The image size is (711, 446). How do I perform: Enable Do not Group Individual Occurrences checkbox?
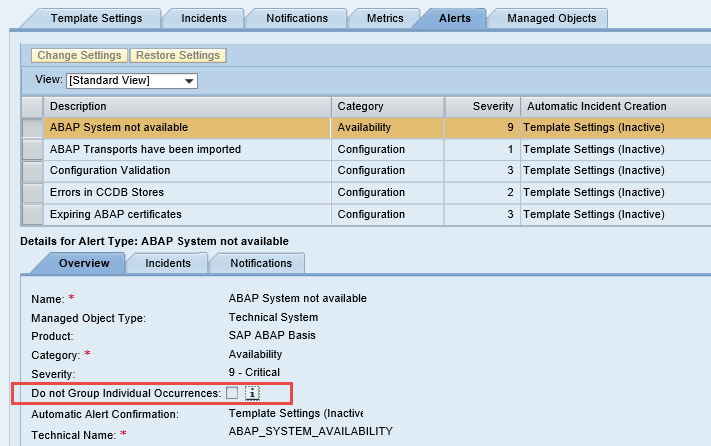[233, 393]
